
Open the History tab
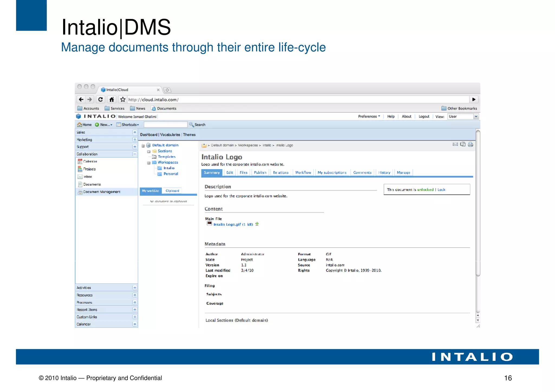point(384,173)
